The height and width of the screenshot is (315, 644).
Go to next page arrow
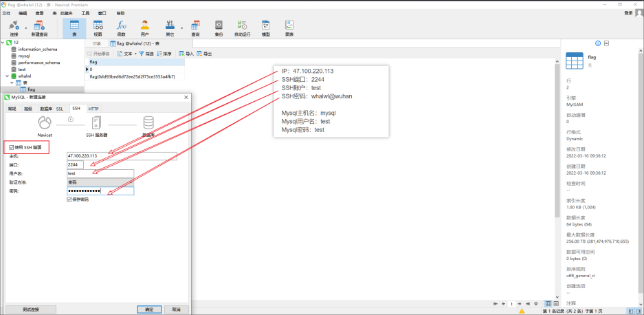tap(520, 303)
